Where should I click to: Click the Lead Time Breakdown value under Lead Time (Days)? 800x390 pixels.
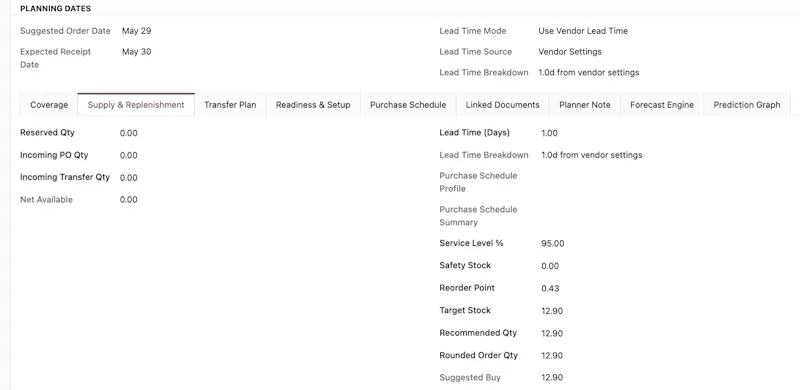(x=592, y=155)
